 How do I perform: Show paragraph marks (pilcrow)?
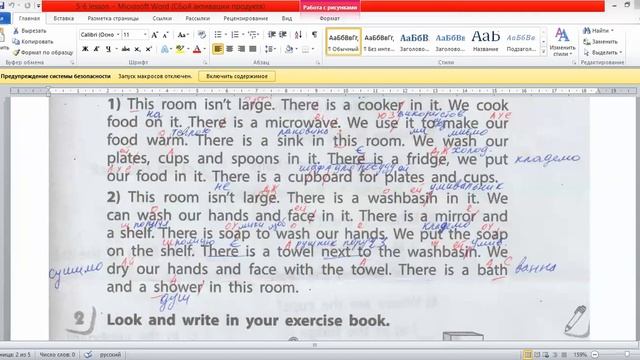pyautogui.click(x=314, y=35)
